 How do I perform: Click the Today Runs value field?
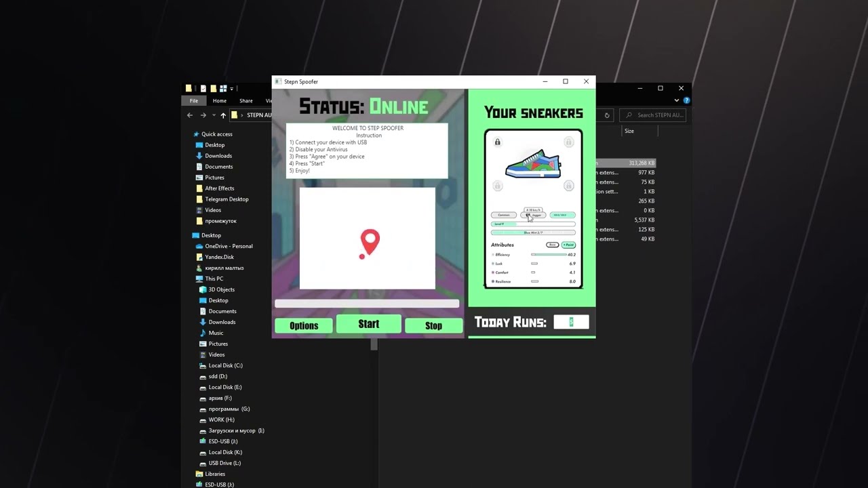[x=571, y=322]
